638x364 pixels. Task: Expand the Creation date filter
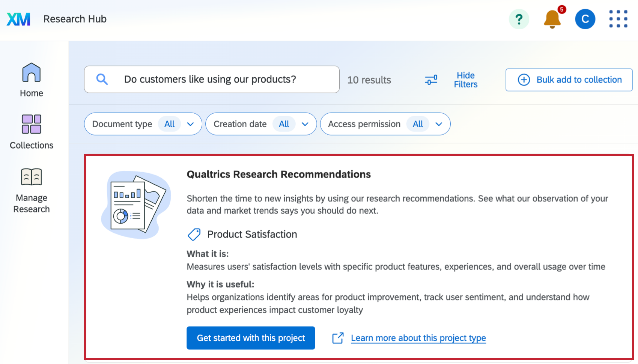261,124
